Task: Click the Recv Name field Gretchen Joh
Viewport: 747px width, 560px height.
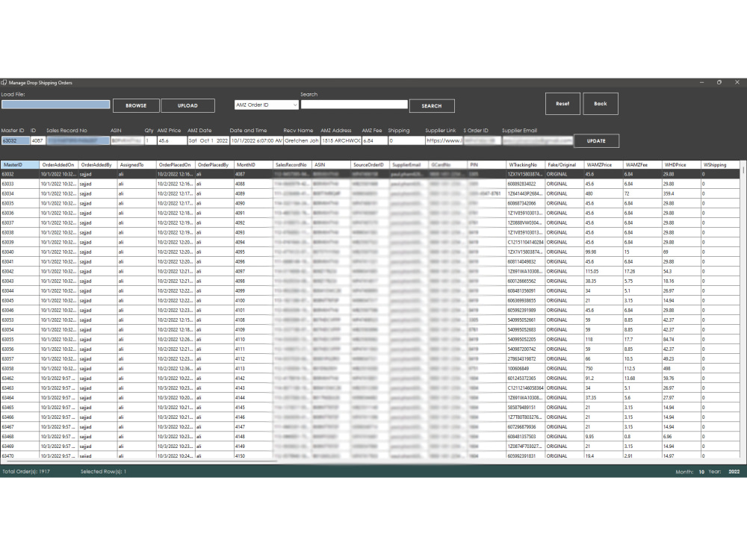Action: point(302,140)
